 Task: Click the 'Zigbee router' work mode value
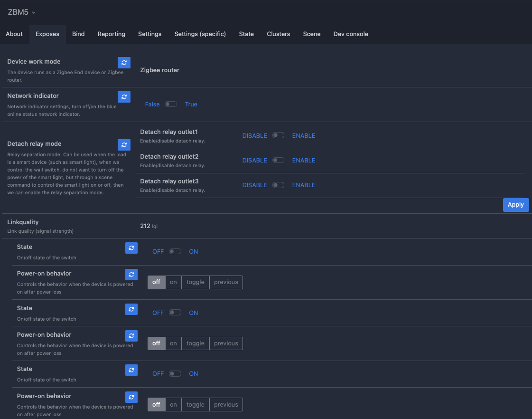coord(160,70)
